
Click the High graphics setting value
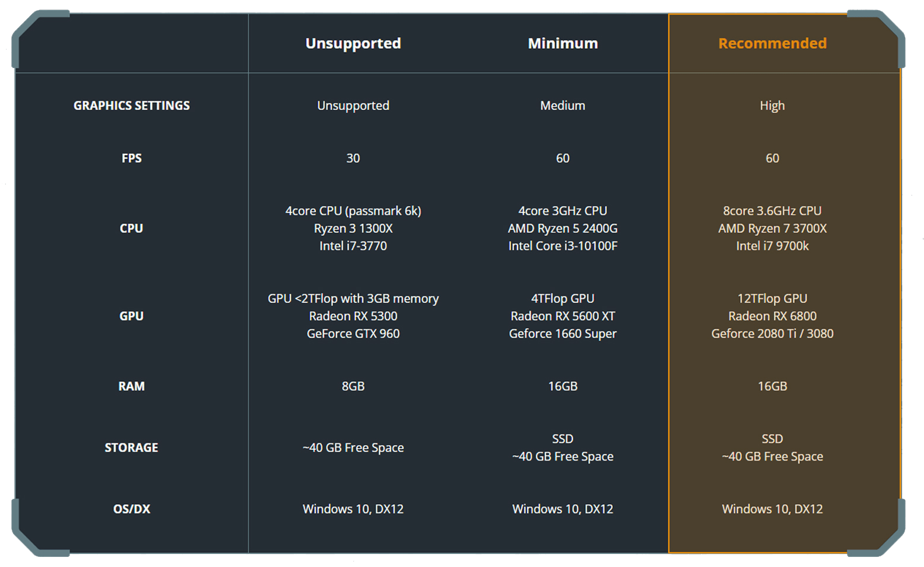772,106
